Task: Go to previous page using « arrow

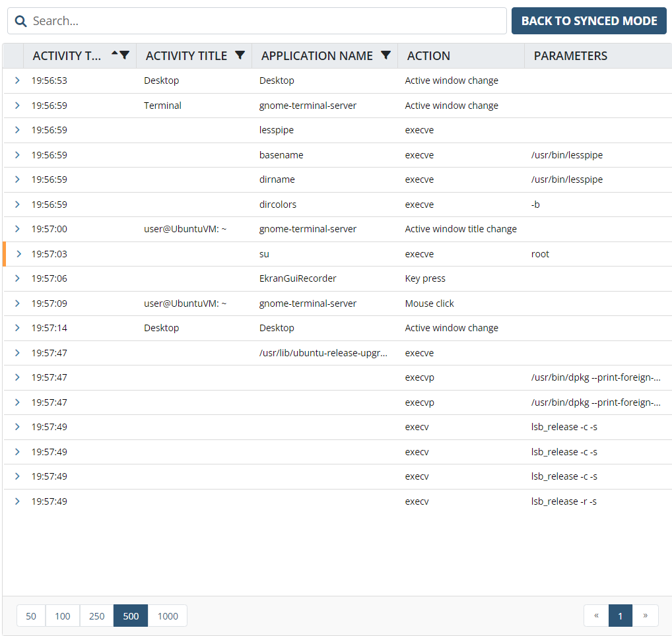Action: pos(596,616)
